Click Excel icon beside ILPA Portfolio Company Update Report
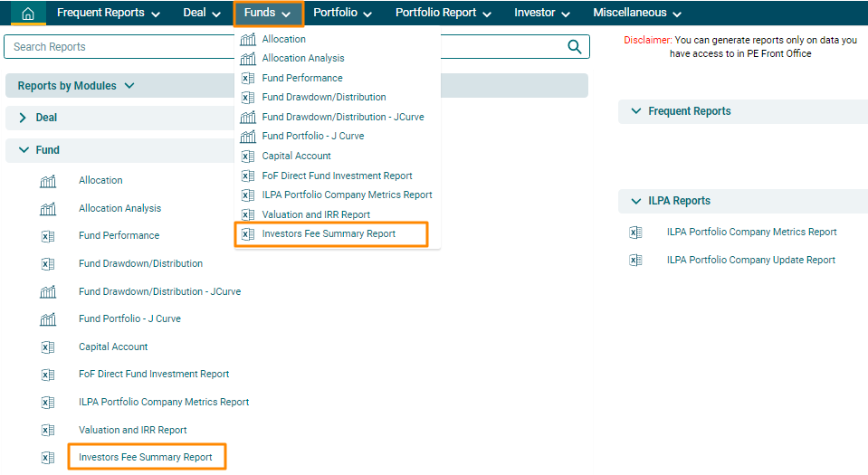The image size is (868, 475). pos(635,261)
